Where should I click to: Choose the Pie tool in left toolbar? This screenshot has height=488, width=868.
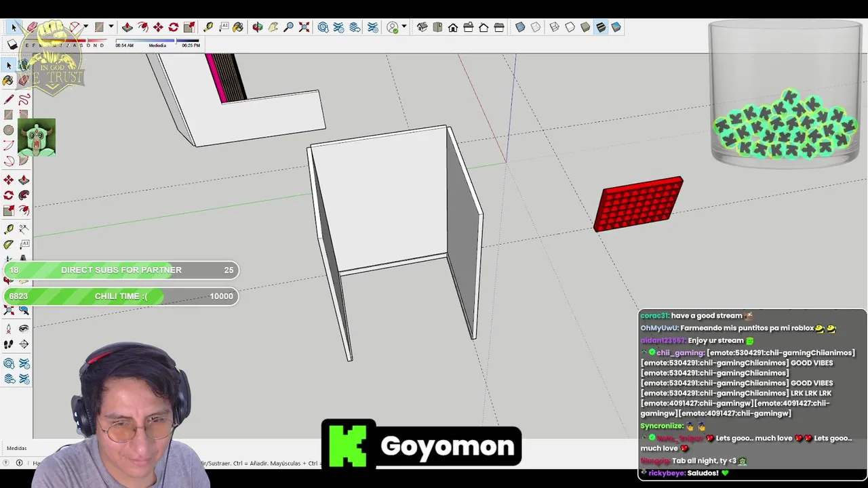coord(24,161)
